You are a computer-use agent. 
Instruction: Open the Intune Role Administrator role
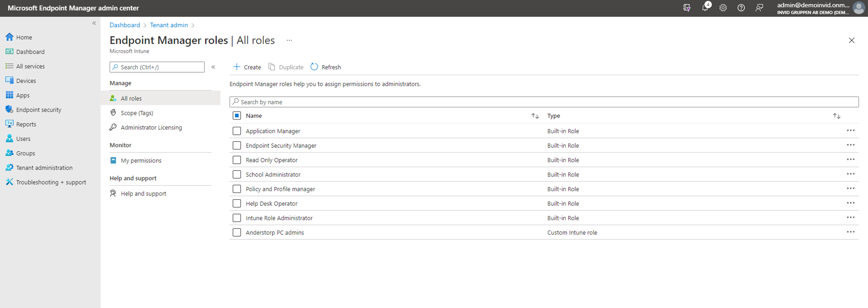pyautogui.click(x=279, y=218)
